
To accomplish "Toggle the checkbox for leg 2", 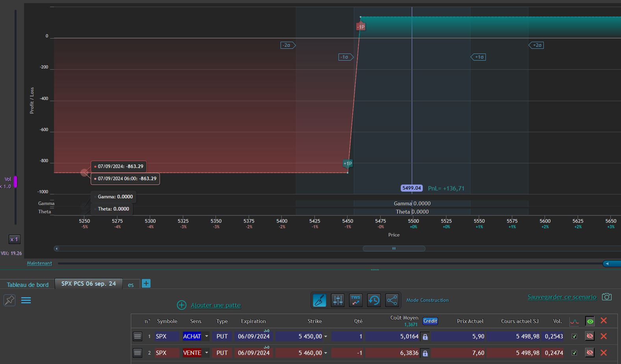I will (574, 353).
